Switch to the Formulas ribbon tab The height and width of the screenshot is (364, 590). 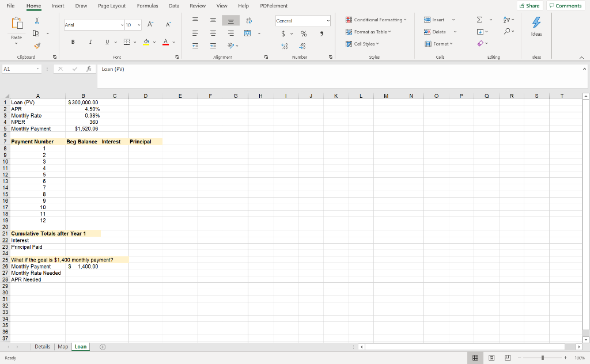tap(147, 6)
